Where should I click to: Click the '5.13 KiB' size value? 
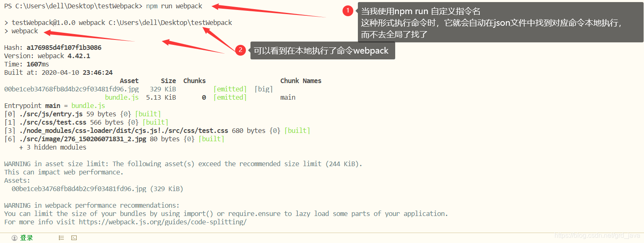pyautogui.click(x=161, y=97)
